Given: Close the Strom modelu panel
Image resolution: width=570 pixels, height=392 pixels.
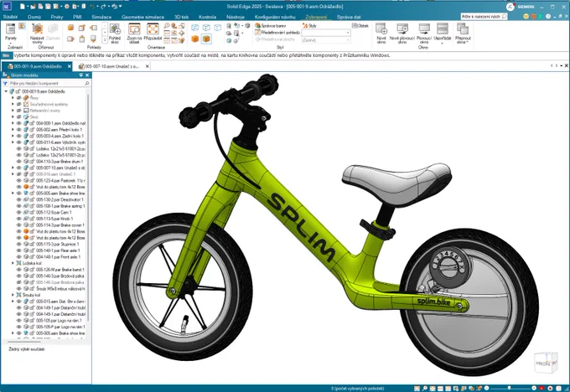Looking at the screenshot, I should coord(87,75).
